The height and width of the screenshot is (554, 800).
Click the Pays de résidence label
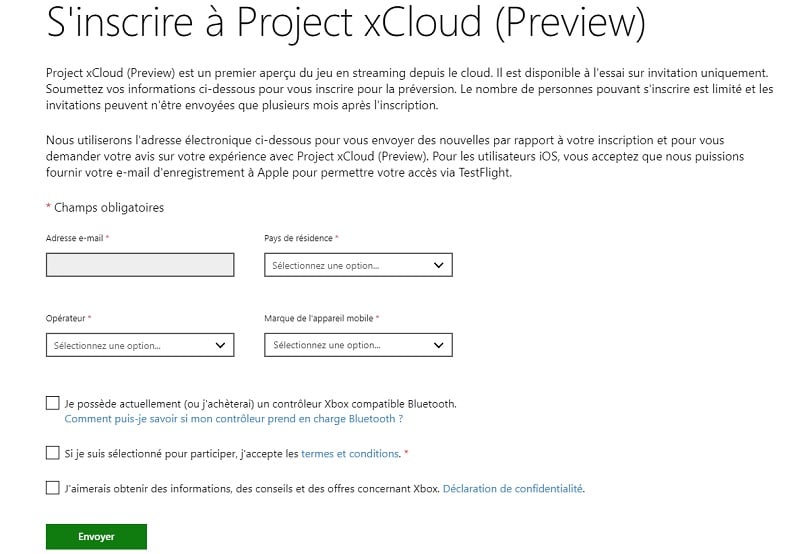pyautogui.click(x=299, y=238)
